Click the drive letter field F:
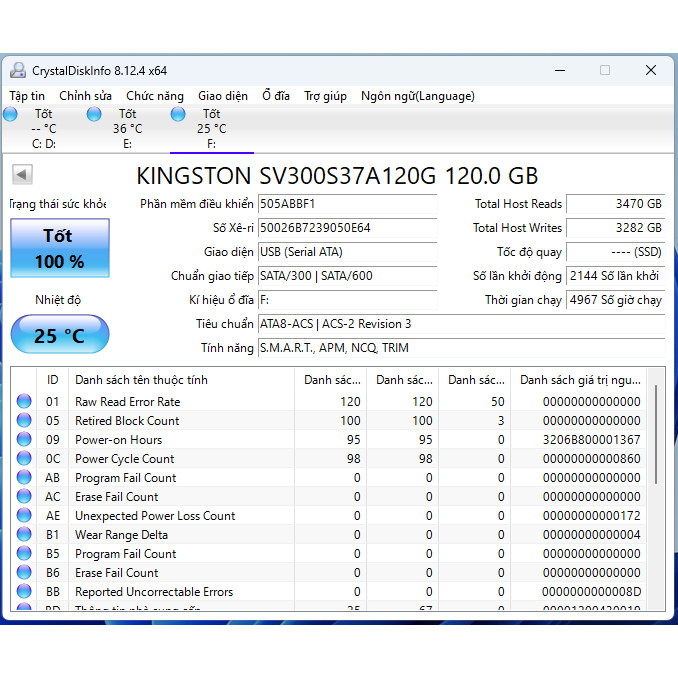 point(348,300)
